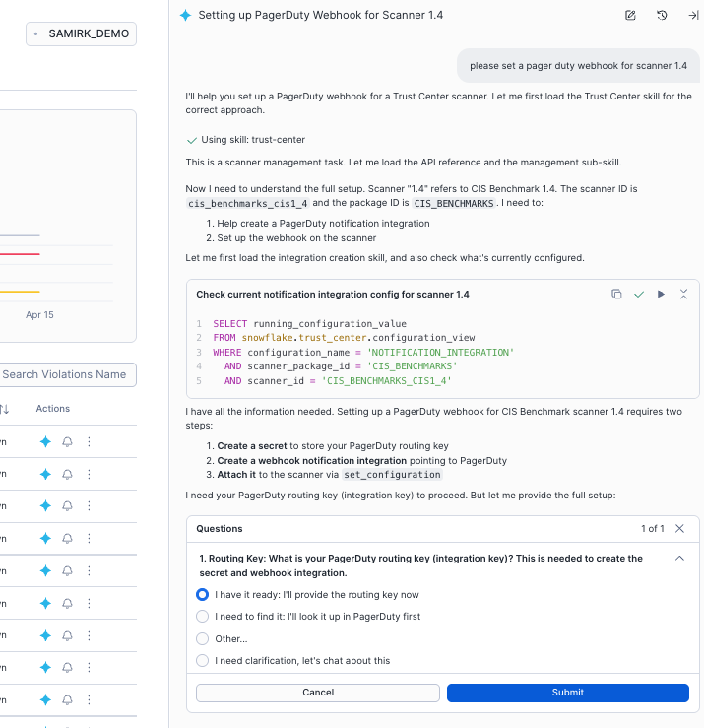Submit the routing key answer
This screenshot has width=704, height=728.
[567, 693]
